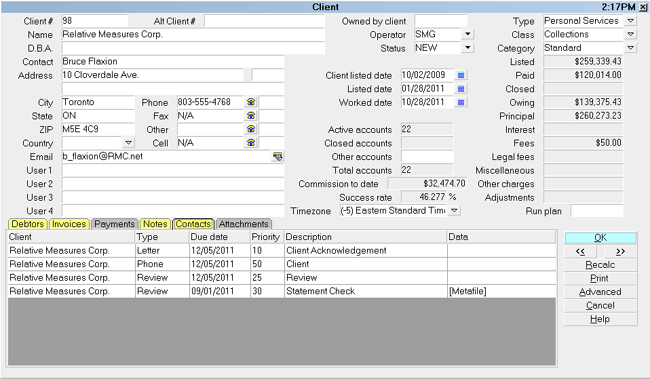The height and width of the screenshot is (379, 650).
Task: Open the Payments tab
Action: pyautogui.click(x=114, y=224)
